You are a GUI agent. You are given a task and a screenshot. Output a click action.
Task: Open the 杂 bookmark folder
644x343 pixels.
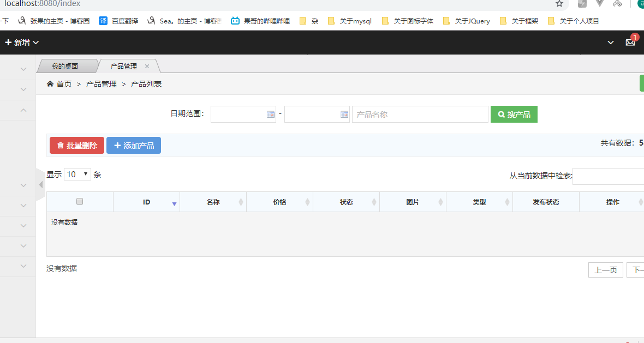click(x=309, y=21)
